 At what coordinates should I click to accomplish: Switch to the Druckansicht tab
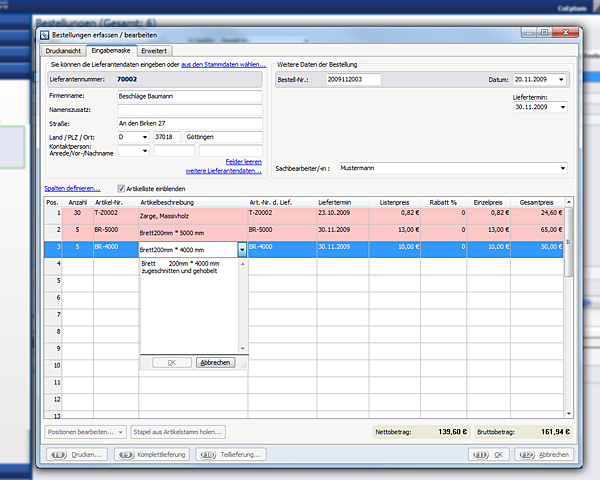[x=63, y=51]
